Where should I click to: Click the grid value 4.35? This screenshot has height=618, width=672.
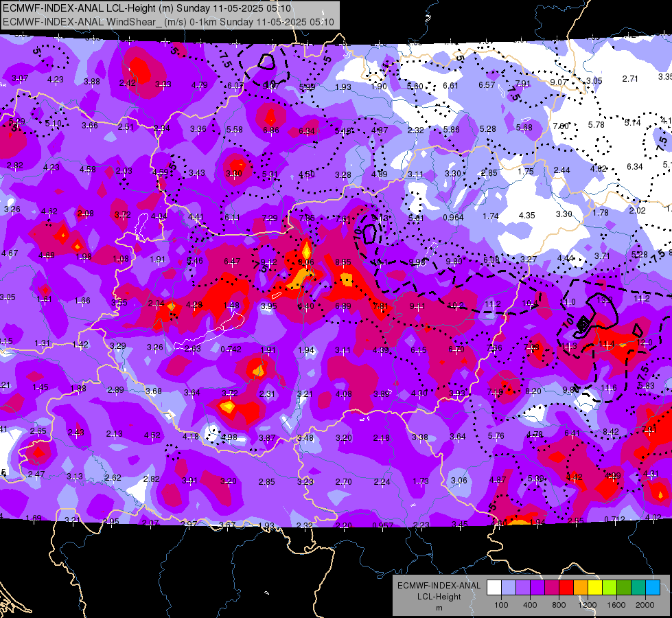point(526,216)
